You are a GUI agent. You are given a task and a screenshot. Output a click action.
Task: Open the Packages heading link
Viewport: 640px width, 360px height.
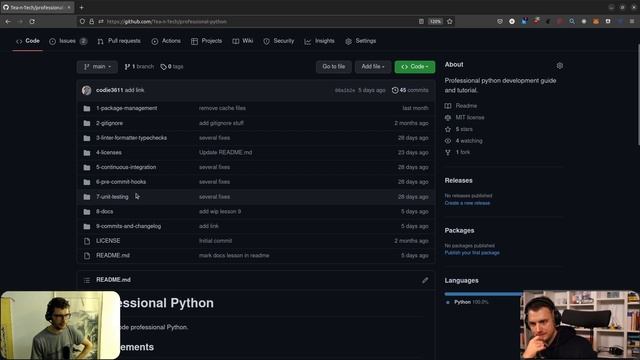[x=459, y=231]
